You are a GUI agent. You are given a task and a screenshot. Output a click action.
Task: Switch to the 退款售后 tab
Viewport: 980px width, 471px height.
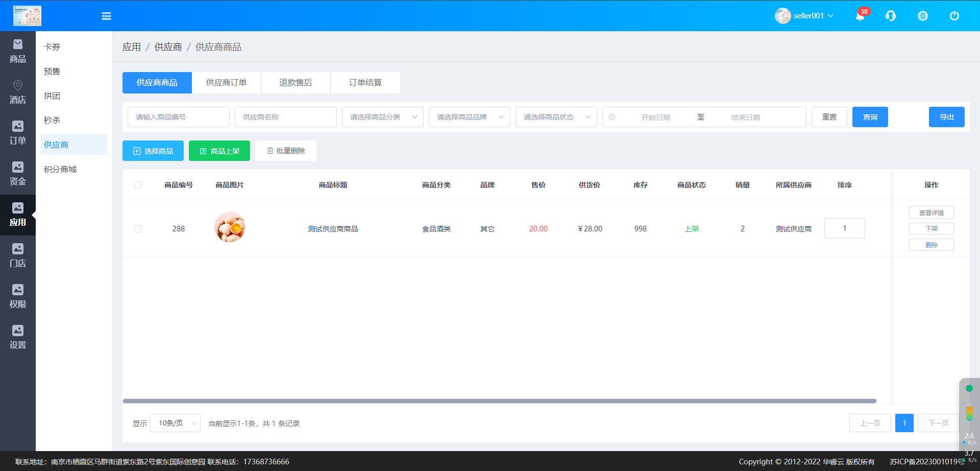click(x=296, y=83)
